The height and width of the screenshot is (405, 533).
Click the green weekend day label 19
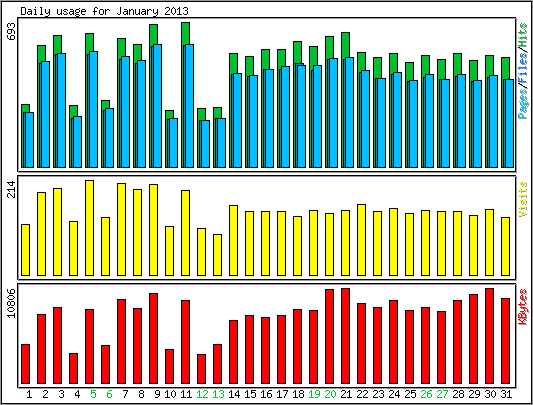(314, 394)
